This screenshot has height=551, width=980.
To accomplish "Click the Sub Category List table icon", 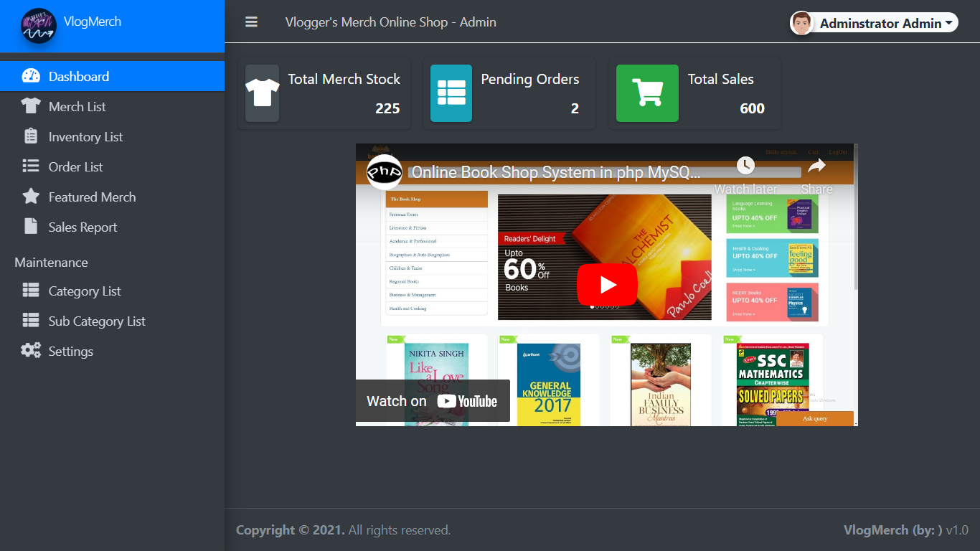I will click(x=31, y=321).
